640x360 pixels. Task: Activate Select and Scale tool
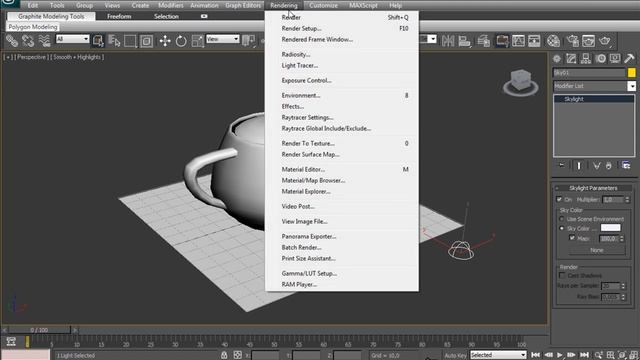coord(197,41)
